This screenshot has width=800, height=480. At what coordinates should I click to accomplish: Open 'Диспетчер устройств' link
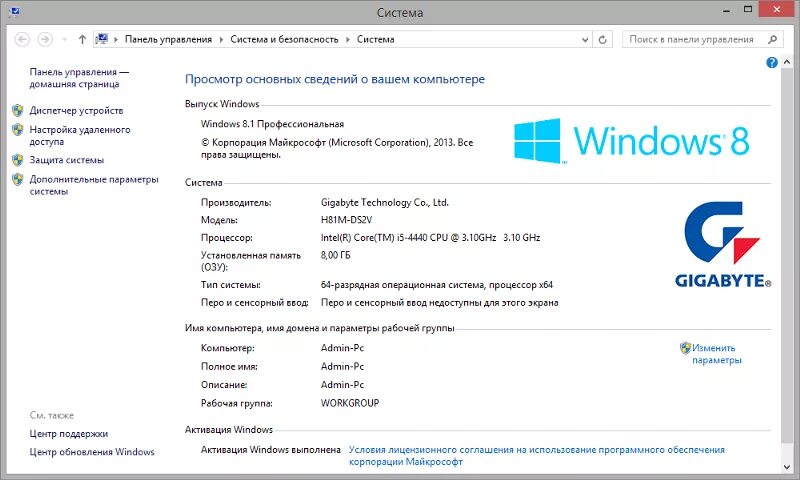(76, 110)
